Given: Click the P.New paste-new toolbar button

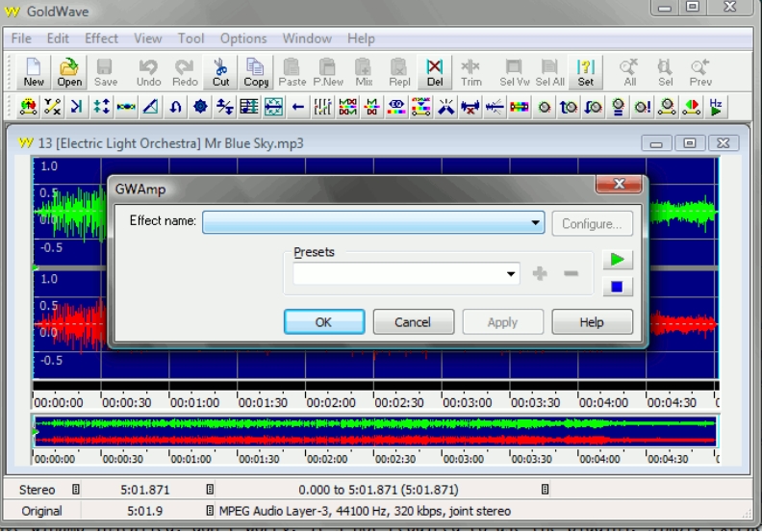Looking at the screenshot, I should click(328, 72).
